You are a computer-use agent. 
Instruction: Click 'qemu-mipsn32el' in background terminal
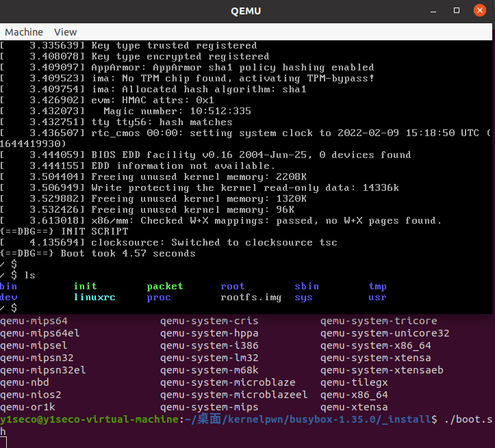pos(43,370)
